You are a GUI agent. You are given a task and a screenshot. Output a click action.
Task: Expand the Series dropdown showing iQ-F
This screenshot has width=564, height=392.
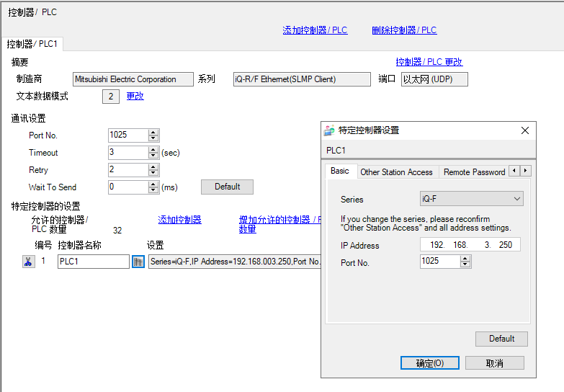click(x=471, y=199)
